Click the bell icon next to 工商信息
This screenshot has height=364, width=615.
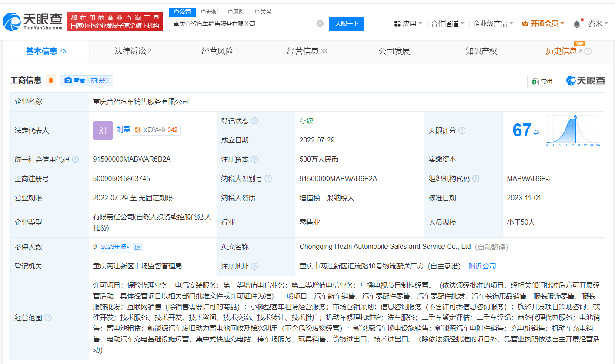(51, 80)
